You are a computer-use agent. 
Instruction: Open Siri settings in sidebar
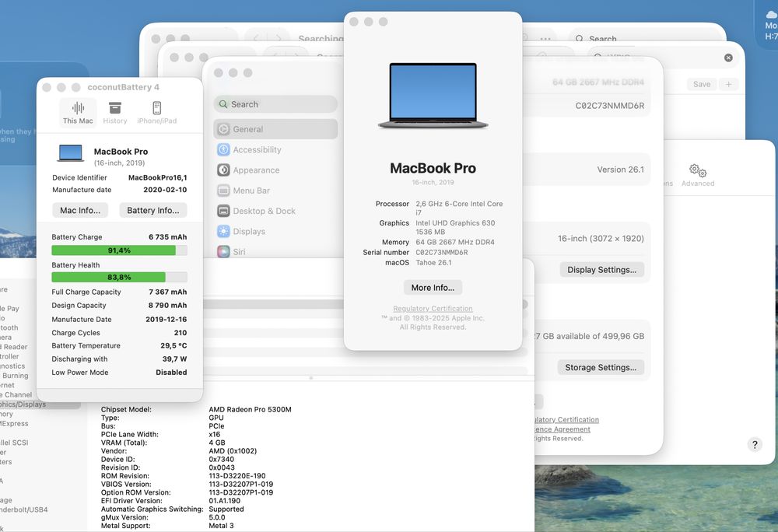tap(276, 251)
